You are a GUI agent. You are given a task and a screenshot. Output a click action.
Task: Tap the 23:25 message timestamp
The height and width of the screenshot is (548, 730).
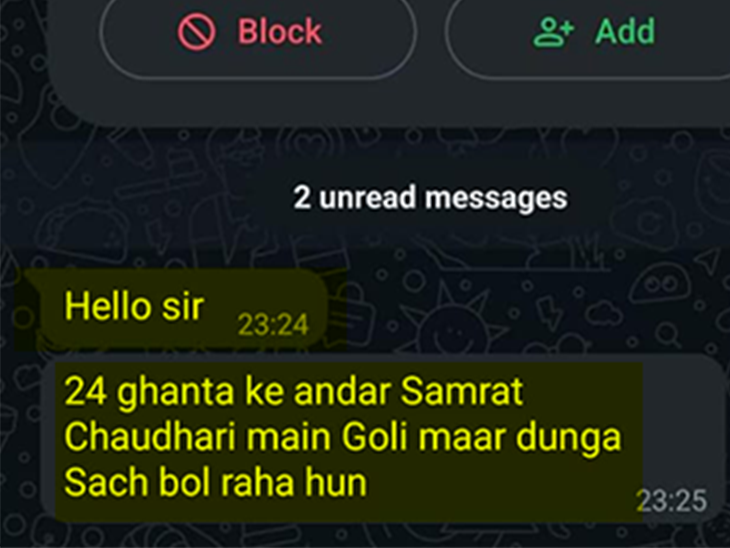672,501
